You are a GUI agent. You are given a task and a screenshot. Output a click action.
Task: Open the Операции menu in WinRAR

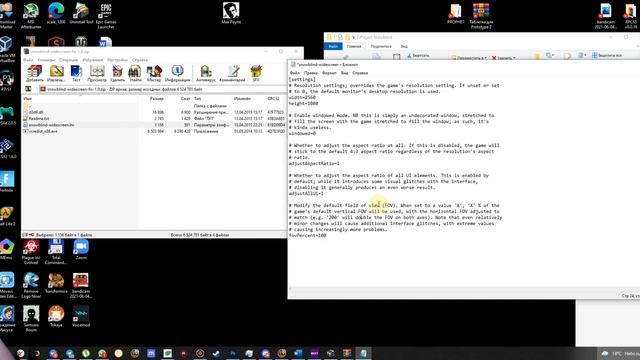click(x=69, y=60)
